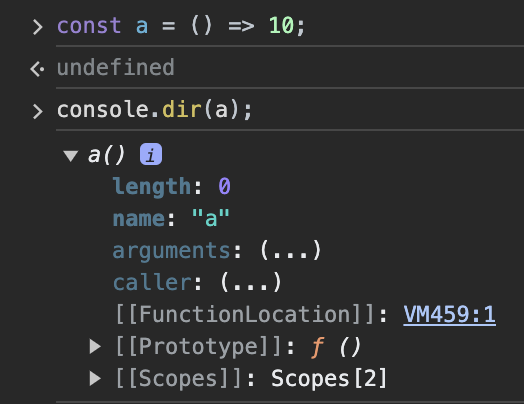Click the 'undefined' return value

116,68
